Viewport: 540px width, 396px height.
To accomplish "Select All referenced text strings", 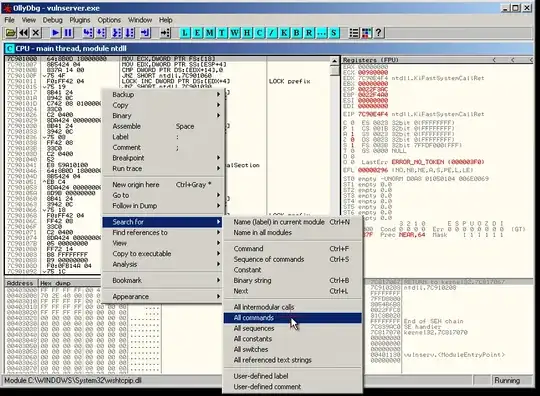I will point(292,360).
